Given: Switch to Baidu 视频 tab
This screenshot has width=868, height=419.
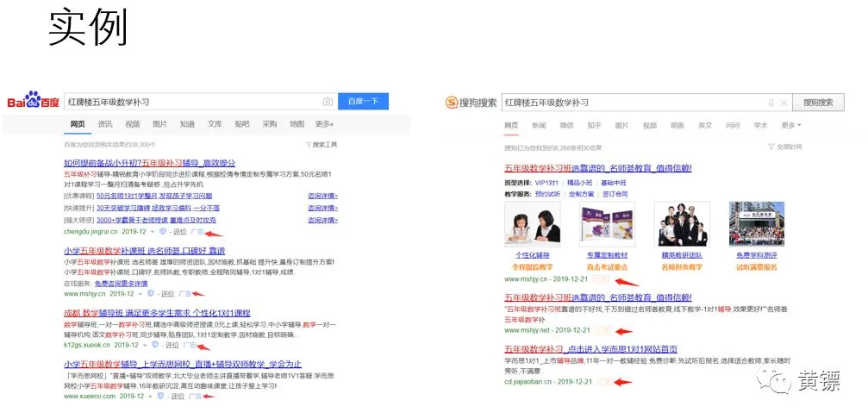Looking at the screenshot, I should click(x=132, y=124).
